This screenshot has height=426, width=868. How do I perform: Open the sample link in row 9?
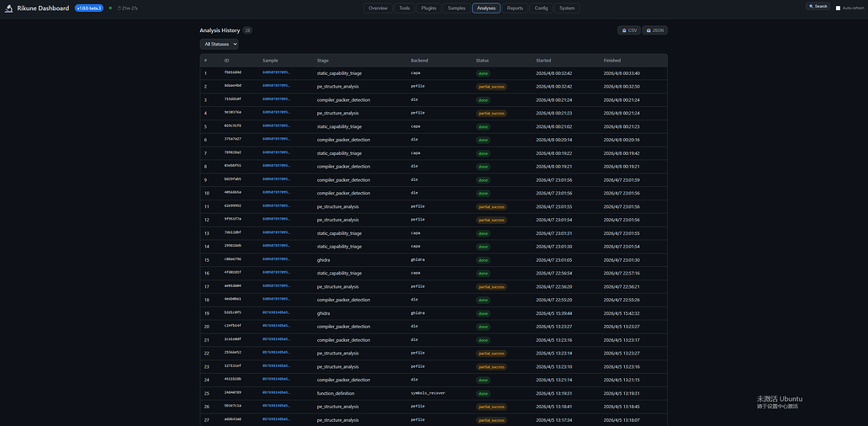276,179
